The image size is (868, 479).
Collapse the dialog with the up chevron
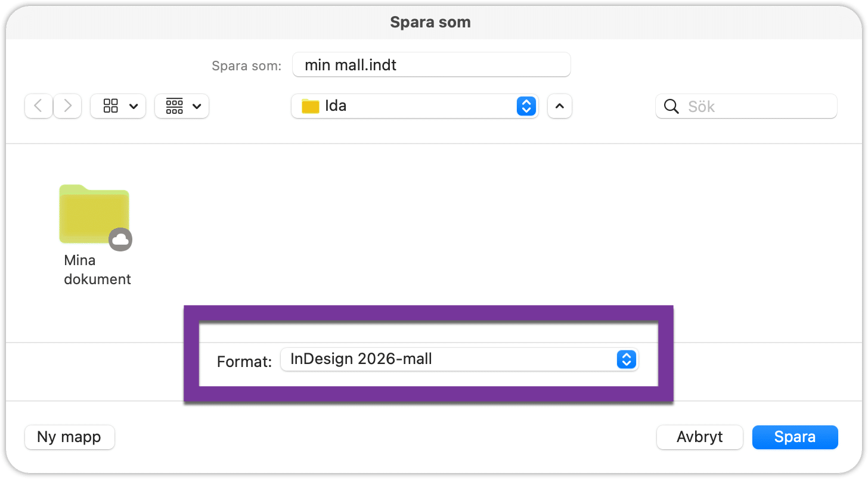[559, 106]
